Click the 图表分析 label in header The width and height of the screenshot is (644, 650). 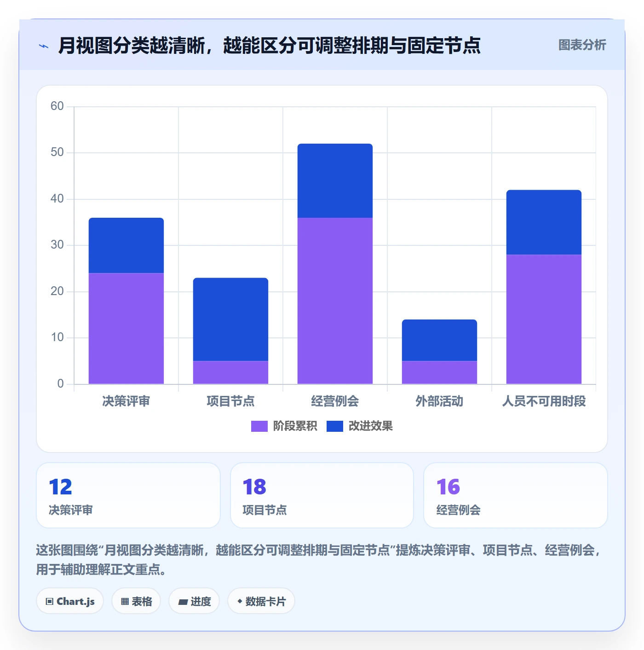(x=582, y=45)
